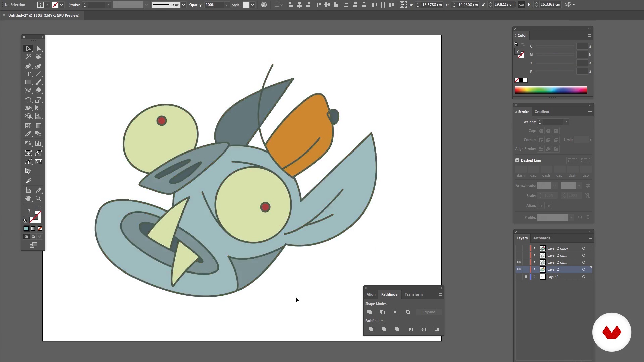
Task: Click the Stroke label in control bar
Action: (74, 5)
